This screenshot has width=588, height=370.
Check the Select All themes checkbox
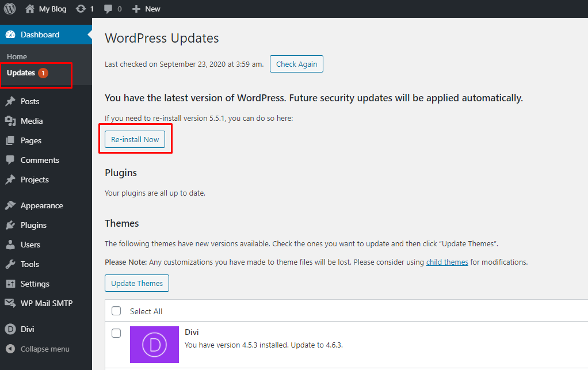point(116,311)
